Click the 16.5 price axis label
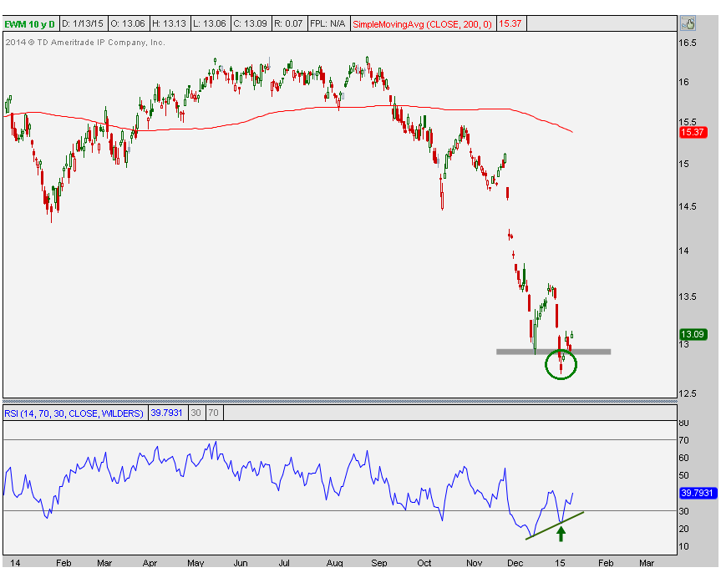 pos(687,43)
